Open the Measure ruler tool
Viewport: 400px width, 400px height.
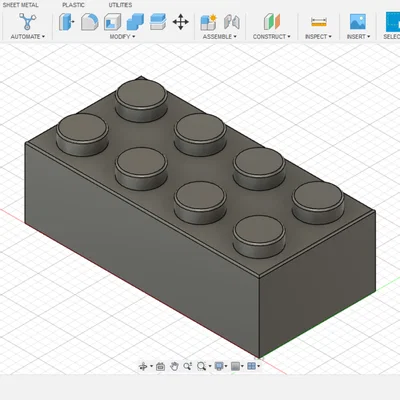point(319,22)
